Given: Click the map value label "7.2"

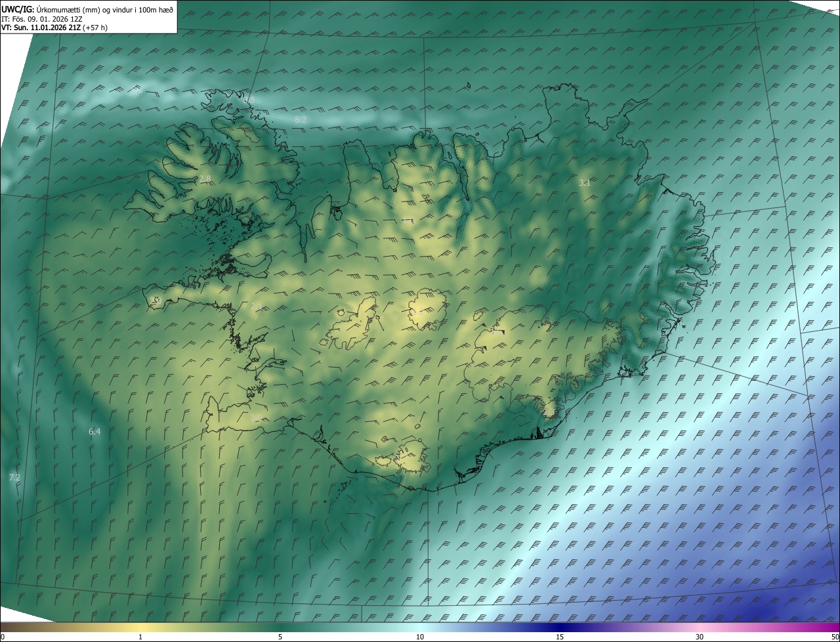Looking at the screenshot, I should click(14, 477).
